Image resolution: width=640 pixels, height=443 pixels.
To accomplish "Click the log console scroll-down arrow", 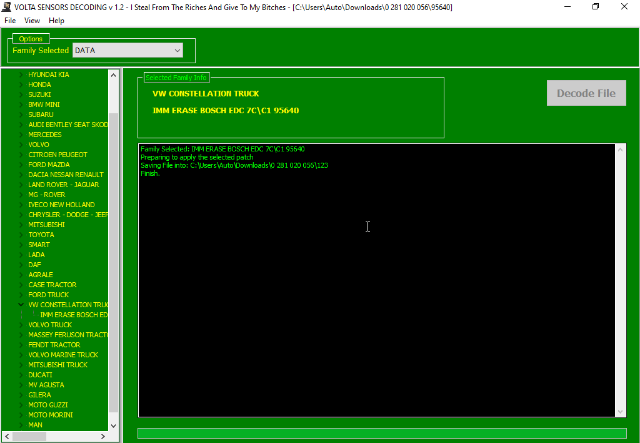I will point(620,412).
